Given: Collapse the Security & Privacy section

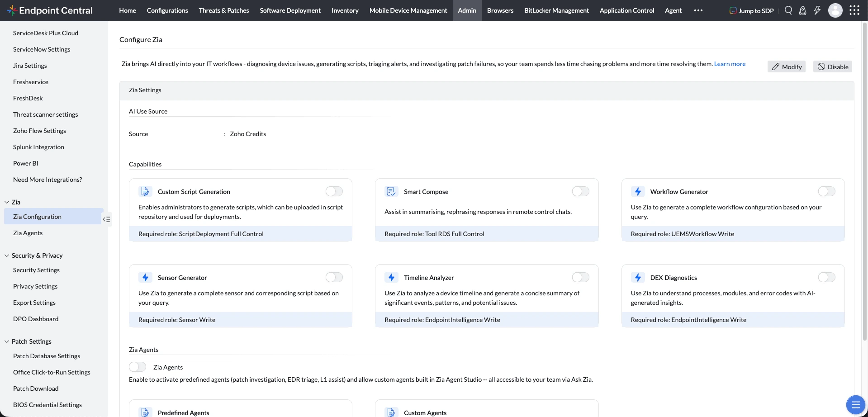Looking at the screenshot, I should point(7,256).
